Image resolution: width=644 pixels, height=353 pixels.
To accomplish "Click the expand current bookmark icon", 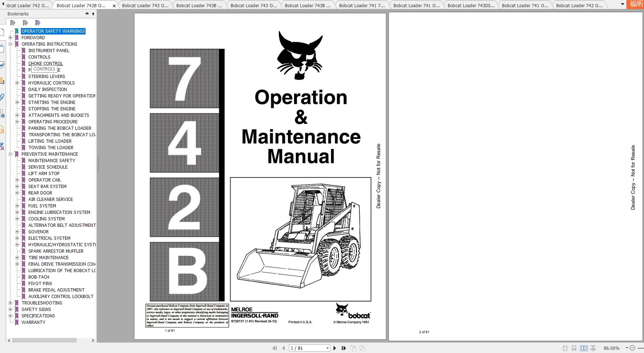I will pos(37,23).
